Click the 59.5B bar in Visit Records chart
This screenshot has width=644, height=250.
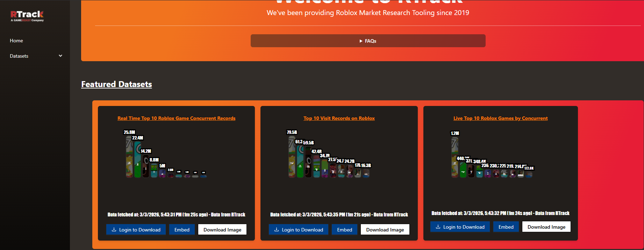click(x=308, y=162)
